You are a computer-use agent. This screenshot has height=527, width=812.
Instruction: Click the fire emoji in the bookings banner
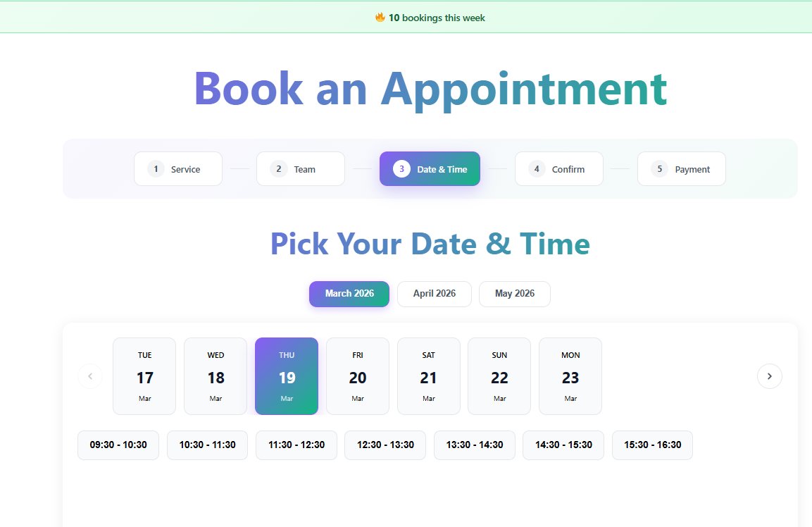tap(379, 17)
